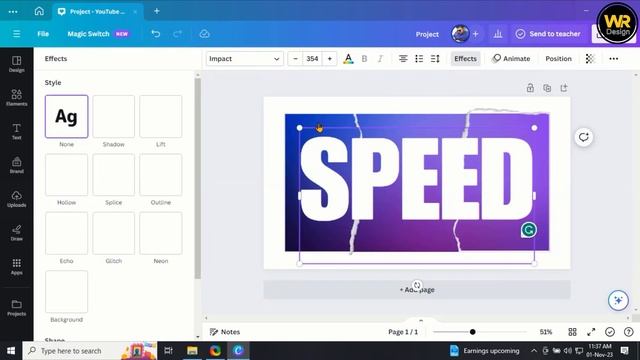
Task: Click the cloud save status icon
Action: [x=204, y=34]
